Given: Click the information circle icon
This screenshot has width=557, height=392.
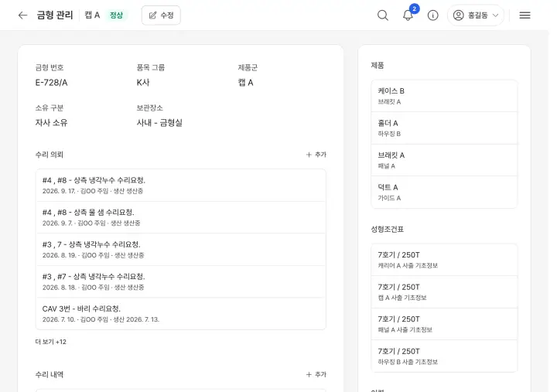Looking at the screenshot, I should tap(432, 15).
